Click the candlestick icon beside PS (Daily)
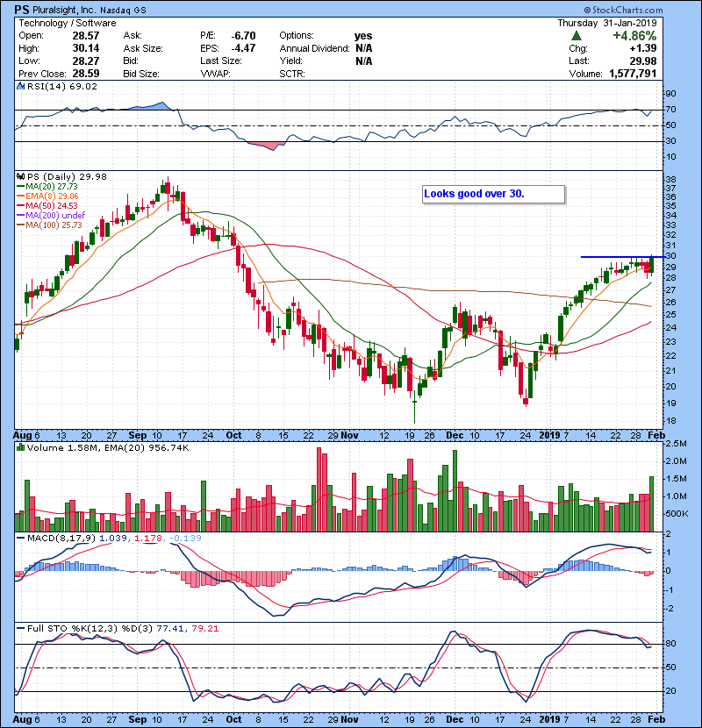Viewport: 702px width, 728px height. point(20,177)
